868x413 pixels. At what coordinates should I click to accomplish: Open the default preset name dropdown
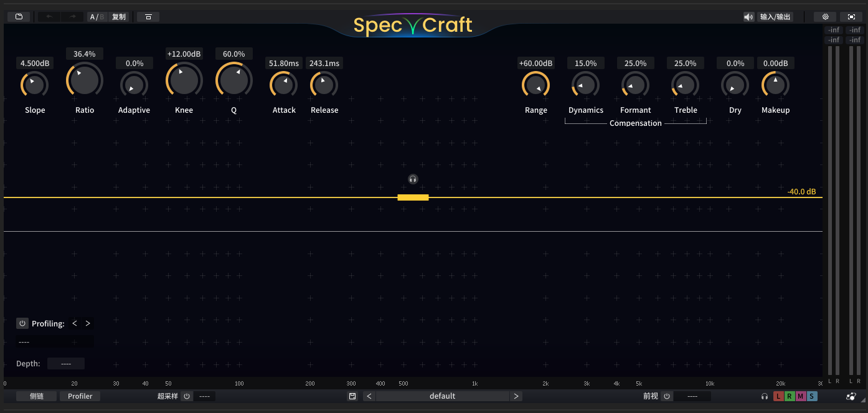coord(442,396)
